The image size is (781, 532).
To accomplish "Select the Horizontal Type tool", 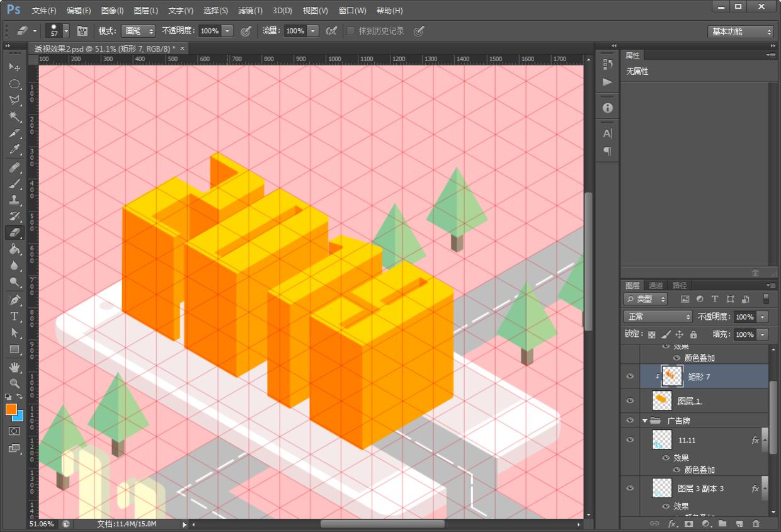I will click(x=14, y=316).
